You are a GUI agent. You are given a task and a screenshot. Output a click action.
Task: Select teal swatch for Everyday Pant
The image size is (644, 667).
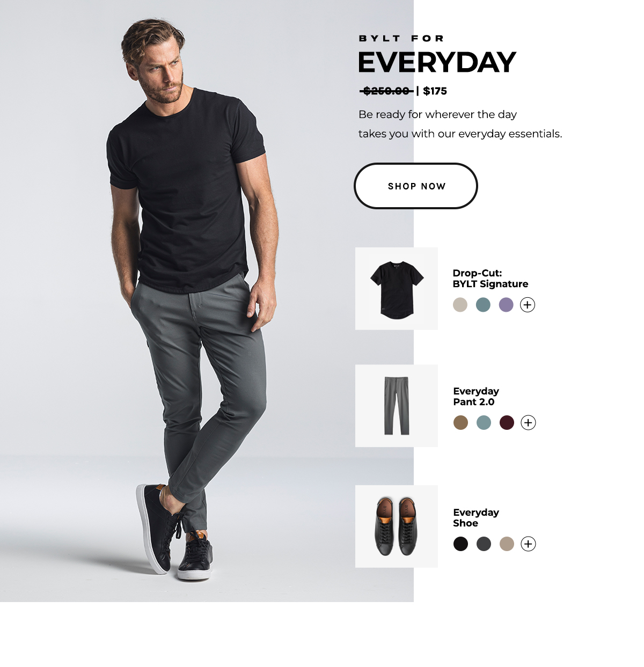484,423
